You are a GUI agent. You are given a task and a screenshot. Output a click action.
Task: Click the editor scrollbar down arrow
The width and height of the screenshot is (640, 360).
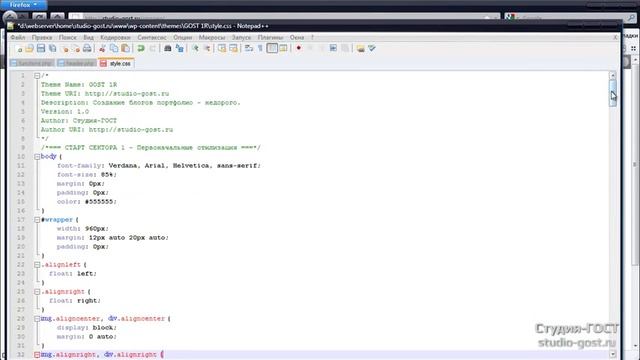(x=613, y=354)
